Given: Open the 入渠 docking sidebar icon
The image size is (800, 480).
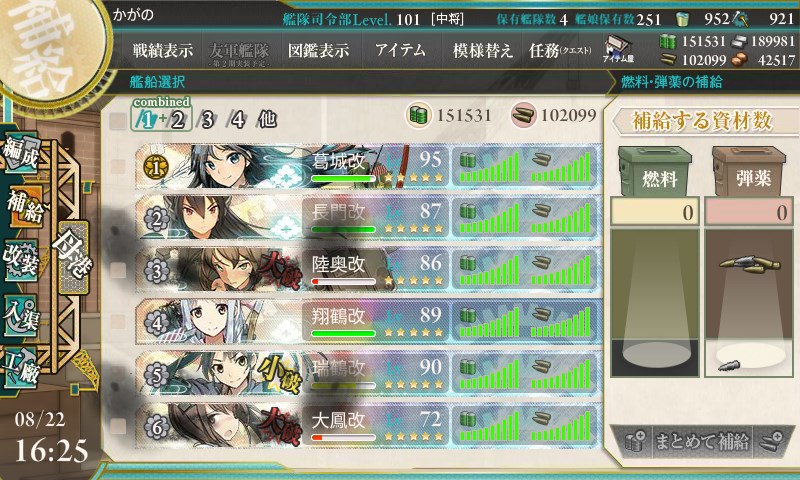Looking at the screenshot, I should (x=20, y=315).
